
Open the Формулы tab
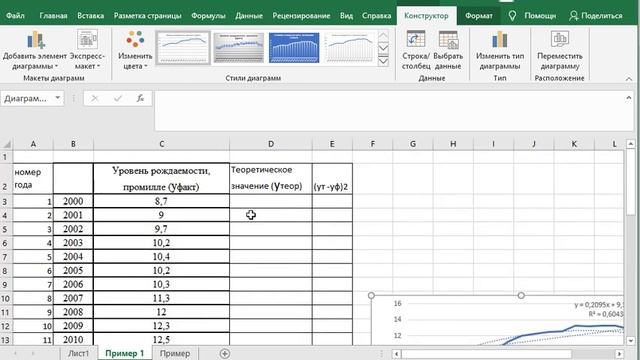coord(208,16)
